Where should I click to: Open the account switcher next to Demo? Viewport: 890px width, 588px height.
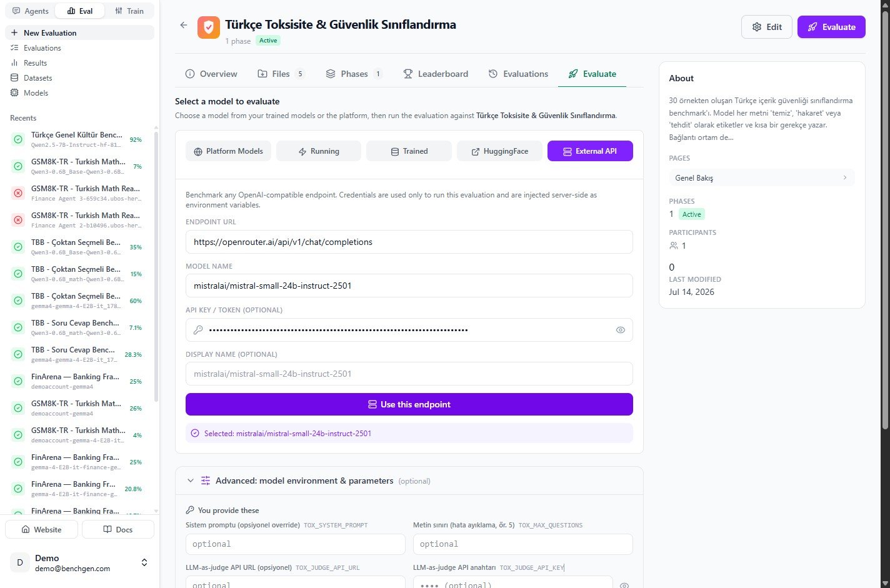(x=144, y=562)
